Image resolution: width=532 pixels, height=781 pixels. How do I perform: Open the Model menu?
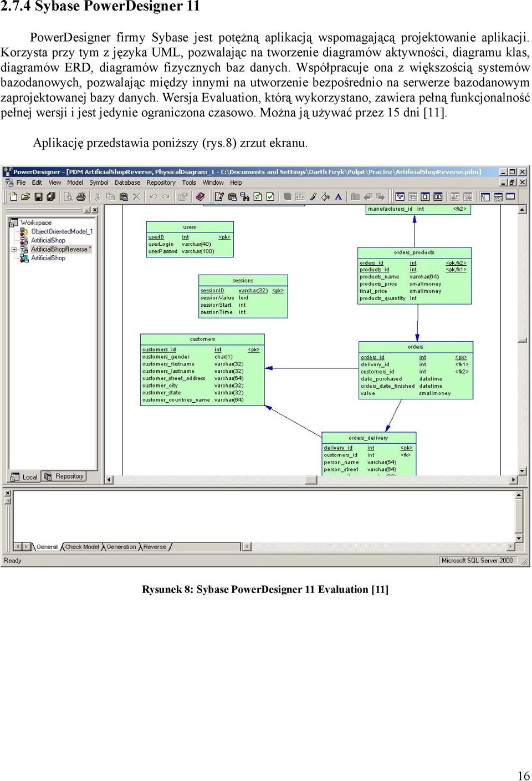(x=75, y=182)
